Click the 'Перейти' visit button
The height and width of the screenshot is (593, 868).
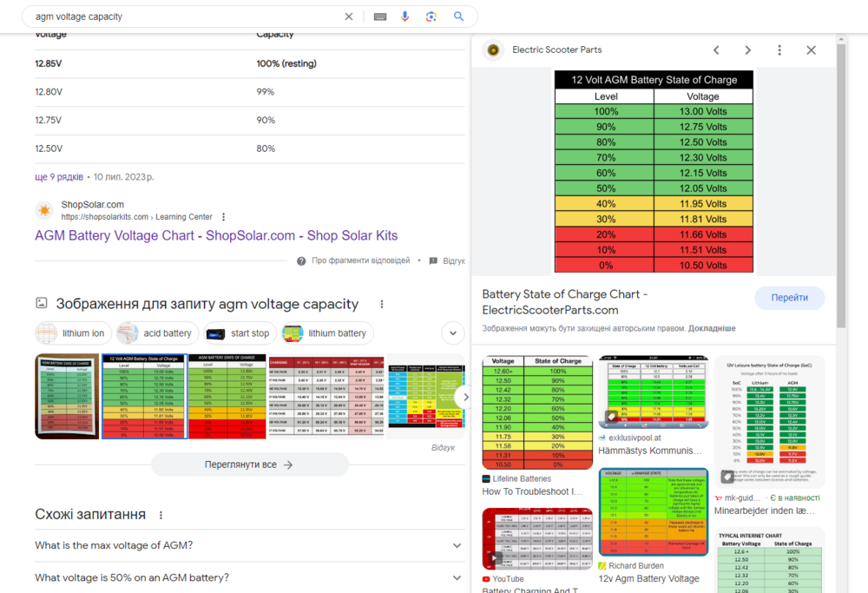789,298
